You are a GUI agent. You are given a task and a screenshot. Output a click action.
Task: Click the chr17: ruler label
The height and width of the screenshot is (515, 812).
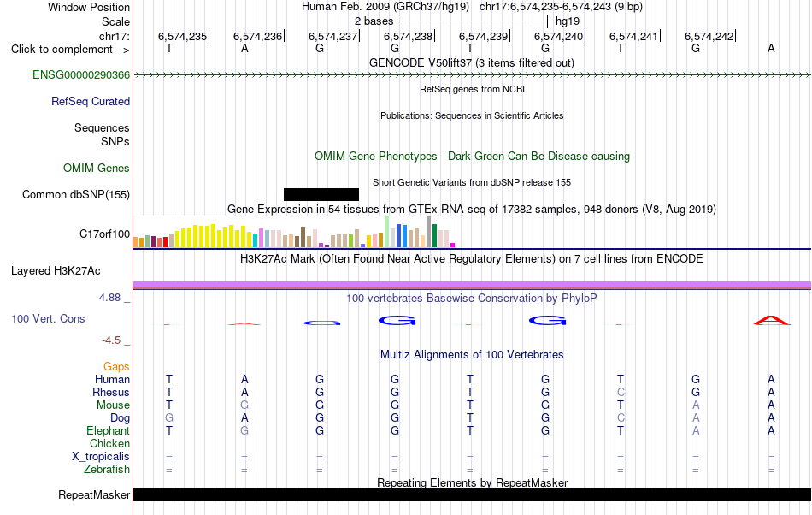pos(115,36)
